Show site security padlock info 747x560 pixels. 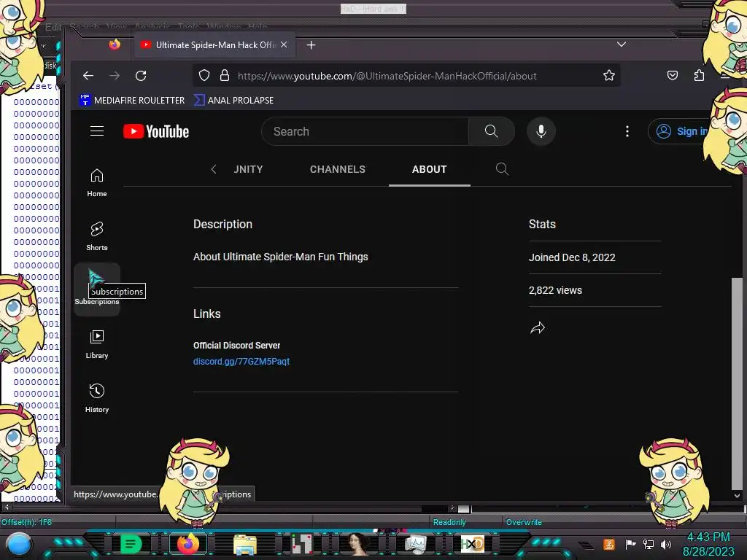[225, 75]
